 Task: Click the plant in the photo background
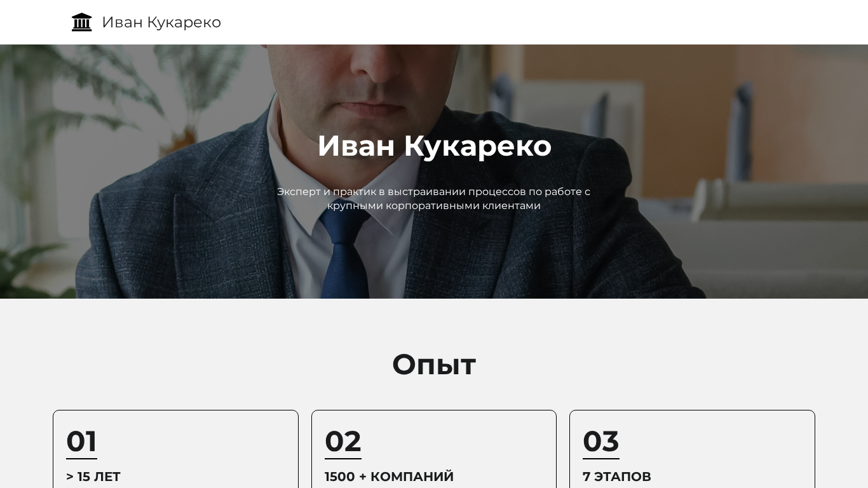[127, 95]
